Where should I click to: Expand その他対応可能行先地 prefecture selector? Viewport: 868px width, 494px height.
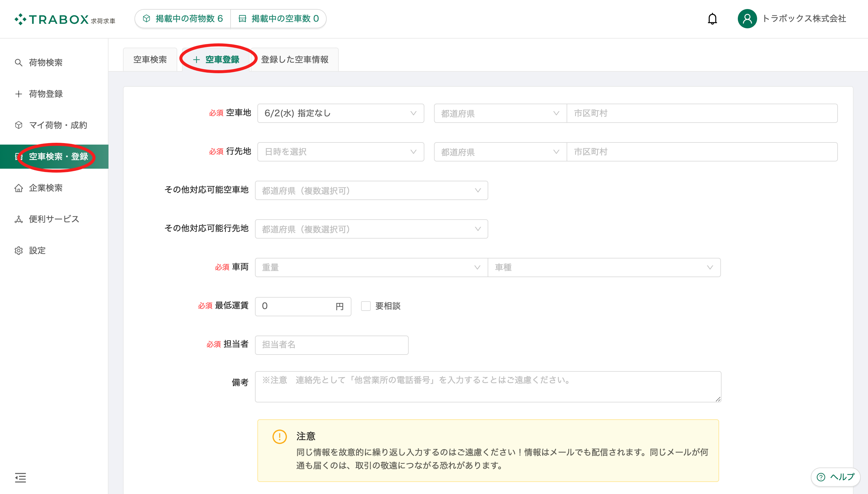(371, 229)
